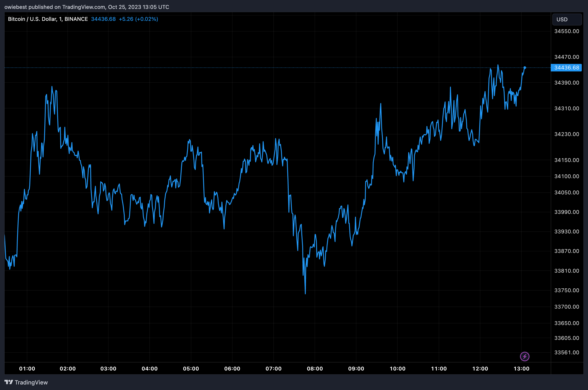Click the purple lightning bolt icon
The width and height of the screenshot is (588, 390).
525,357
